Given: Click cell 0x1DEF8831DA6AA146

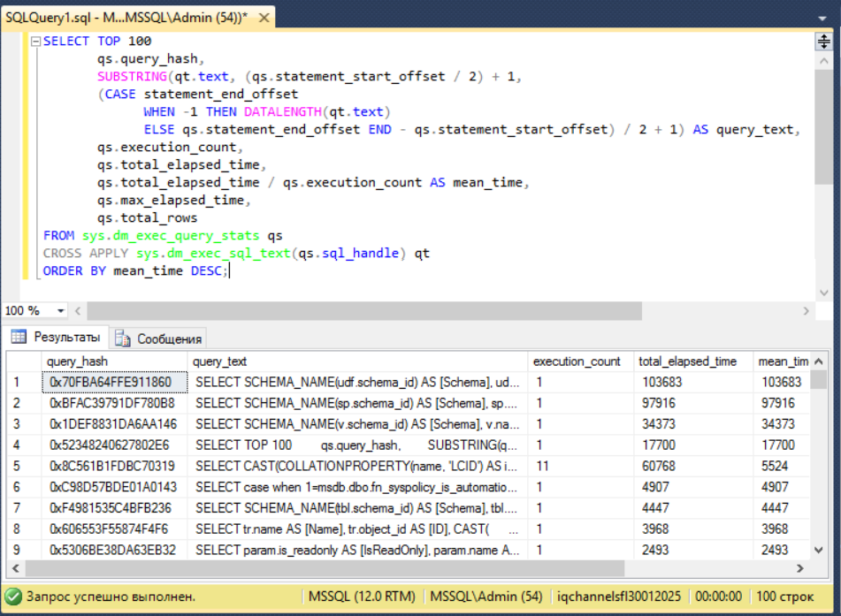Looking at the screenshot, I should [x=114, y=424].
